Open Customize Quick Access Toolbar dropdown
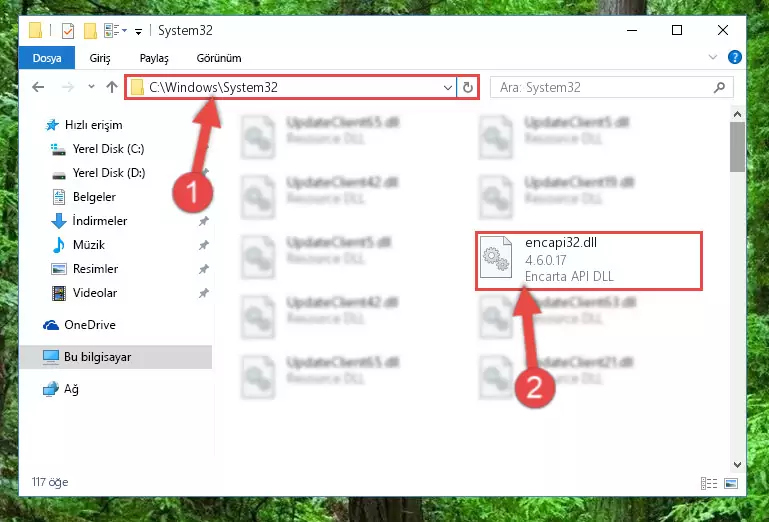This screenshot has width=769, height=522. 139,32
